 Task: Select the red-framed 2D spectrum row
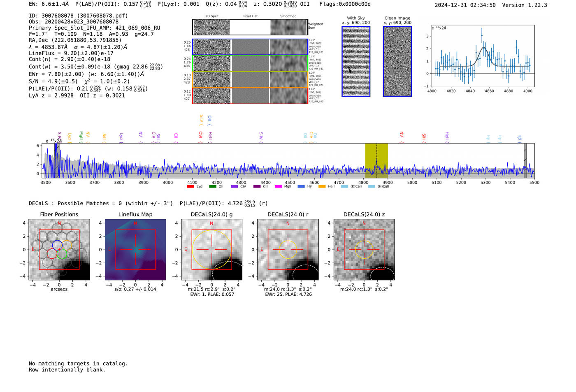[x=250, y=95]
